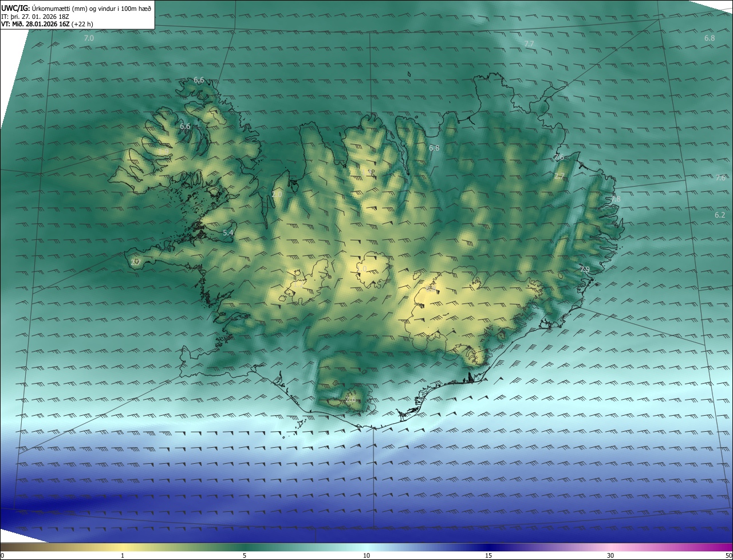Screen dimensions: 733x560
Task: Click the 7.7 value label on the map
Action: (x=529, y=44)
